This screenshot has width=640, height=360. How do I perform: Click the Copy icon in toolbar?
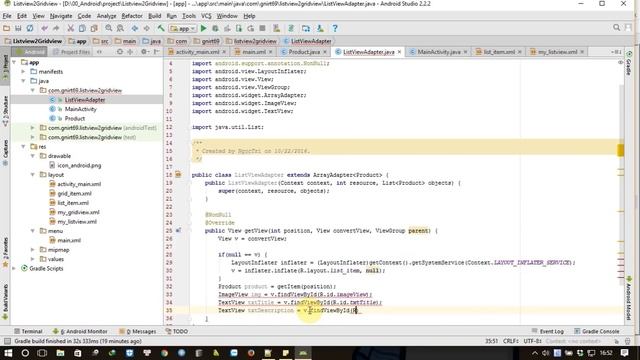82,28
